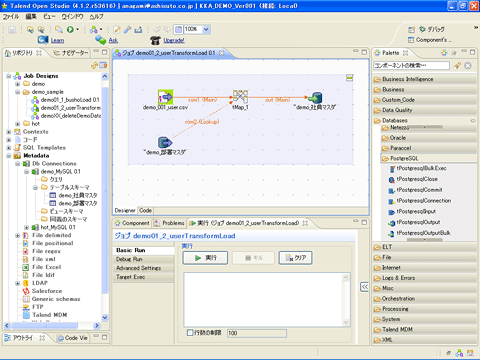Select Debug Run section
This screenshot has height=360, width=480.
point(143,259)
